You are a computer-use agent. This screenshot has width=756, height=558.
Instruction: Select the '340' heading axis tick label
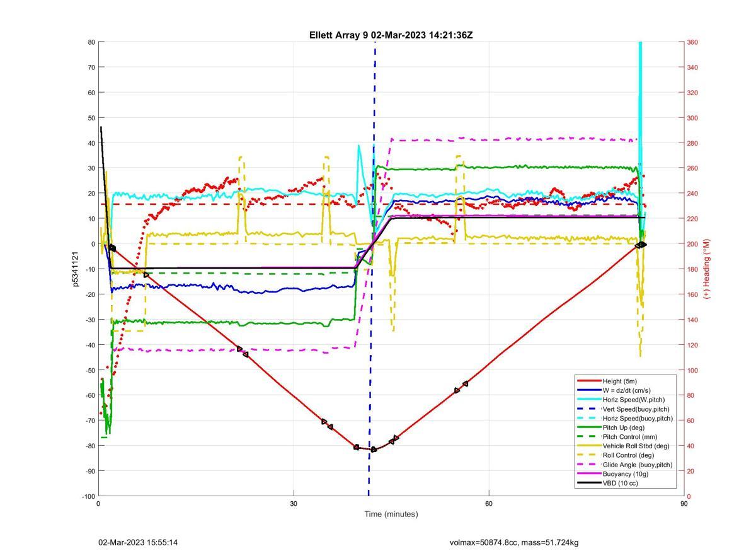pos(692,67)
